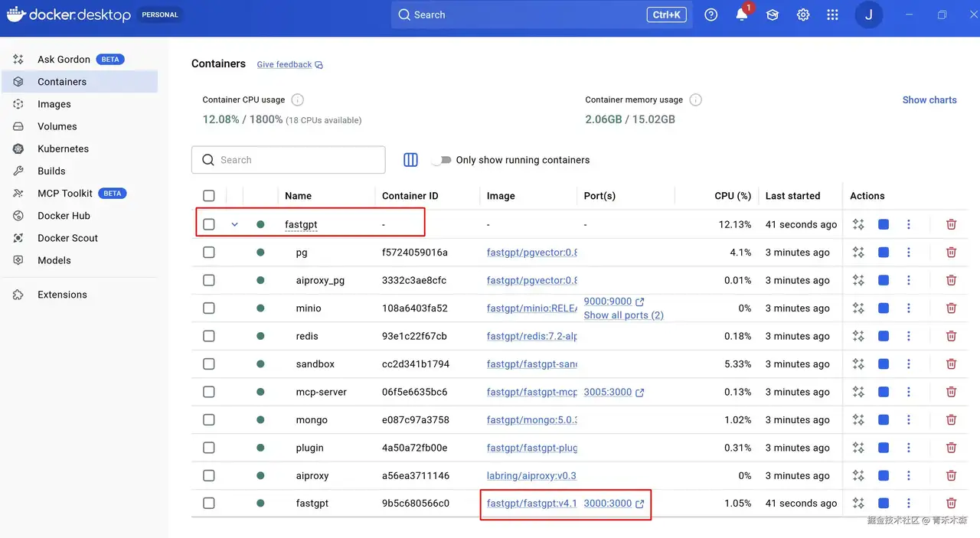Check the sandbox container checkbox

[x=209, y=364]
